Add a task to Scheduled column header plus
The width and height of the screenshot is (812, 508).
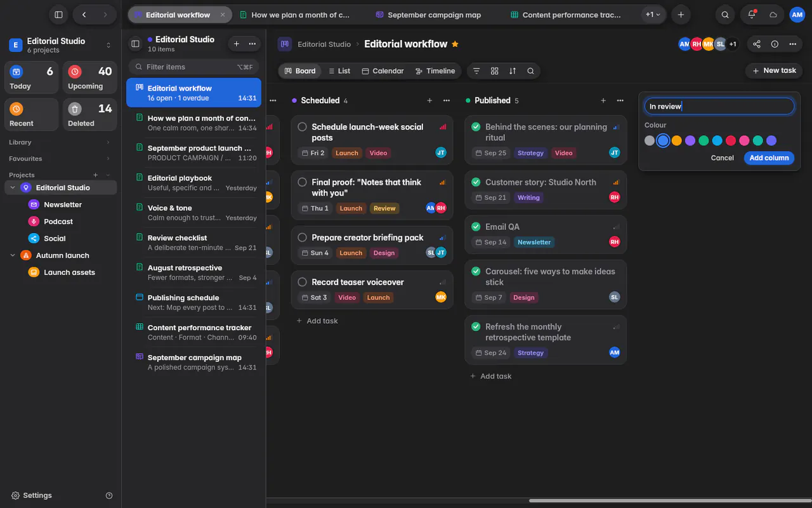pyautogui.click(x=429, y=100)
